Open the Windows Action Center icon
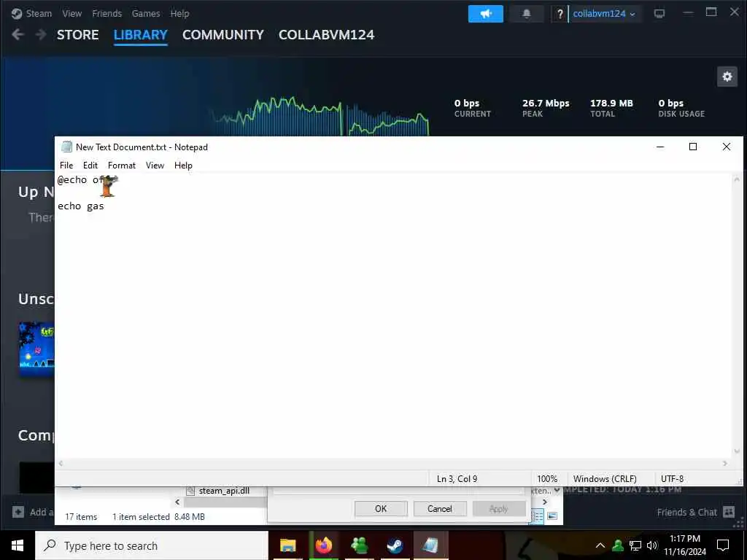The height and width of the screenshot is (560, 747). [x=723, y=545]
